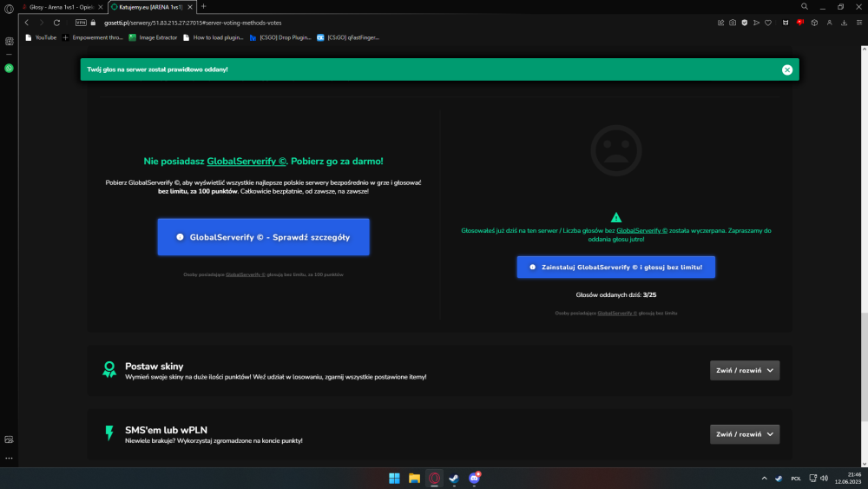The height and width of the screenshot is (489, 868).
Task: Open the My Flow send icon
Action: 756,23
